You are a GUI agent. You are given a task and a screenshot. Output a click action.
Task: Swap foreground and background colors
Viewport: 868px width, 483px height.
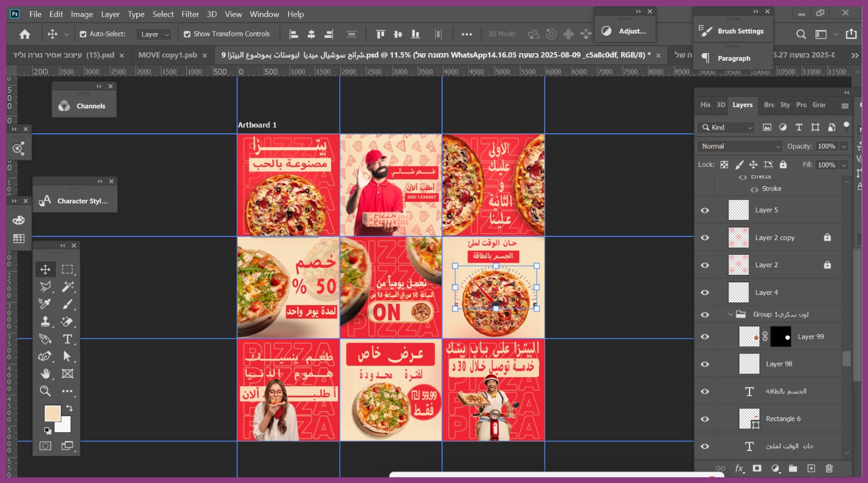(x=69, y=408)
